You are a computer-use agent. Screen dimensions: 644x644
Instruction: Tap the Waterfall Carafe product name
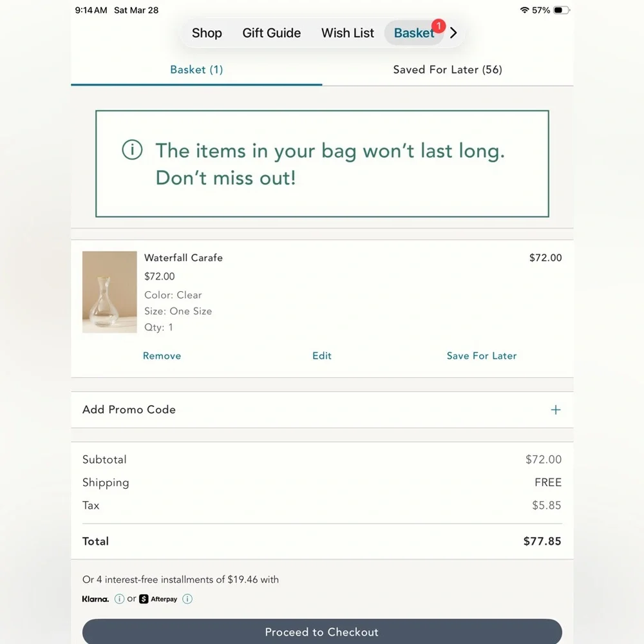183,258
